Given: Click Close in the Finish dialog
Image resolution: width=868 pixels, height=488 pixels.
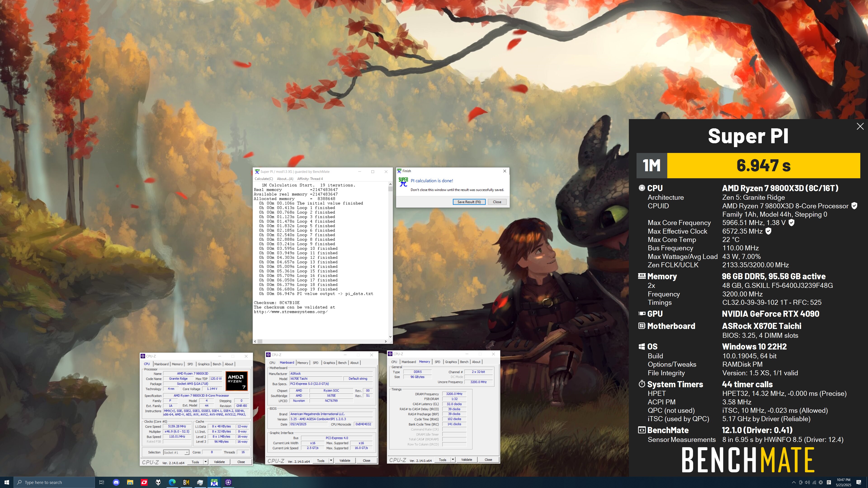Looking at the screenshot, I should click(x=497, y=202).
